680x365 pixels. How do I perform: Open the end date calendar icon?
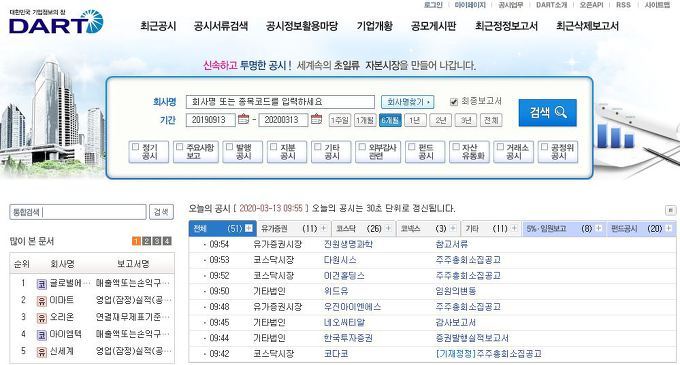point(317,119)
